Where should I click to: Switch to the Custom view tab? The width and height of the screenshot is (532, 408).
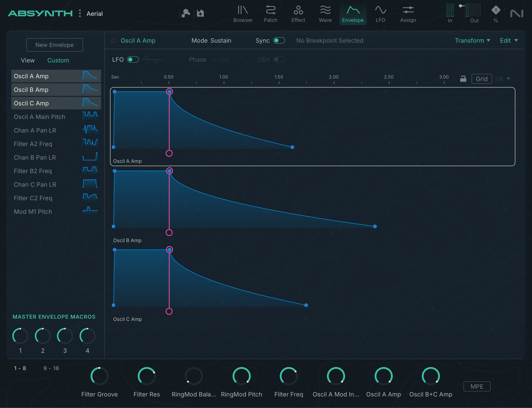click(58, 60)
